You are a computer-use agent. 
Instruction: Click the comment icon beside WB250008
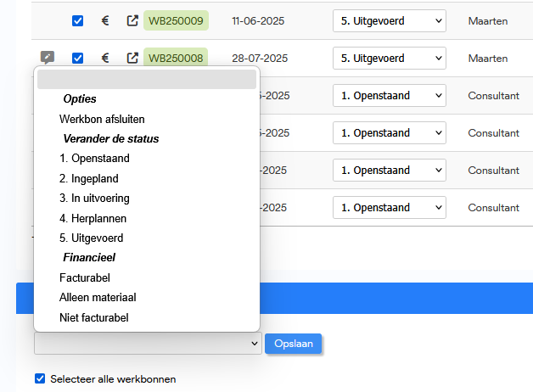pyautogui.click(x=48, y=59)
